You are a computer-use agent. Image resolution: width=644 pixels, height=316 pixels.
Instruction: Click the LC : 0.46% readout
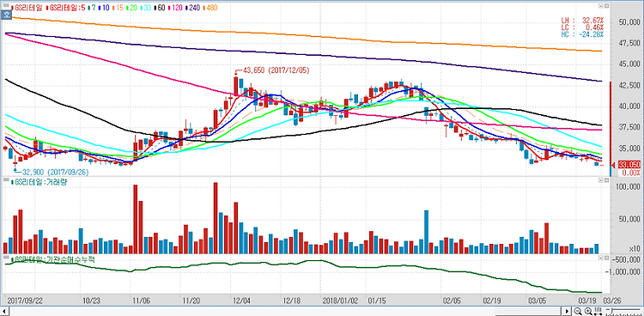[583, 27]
